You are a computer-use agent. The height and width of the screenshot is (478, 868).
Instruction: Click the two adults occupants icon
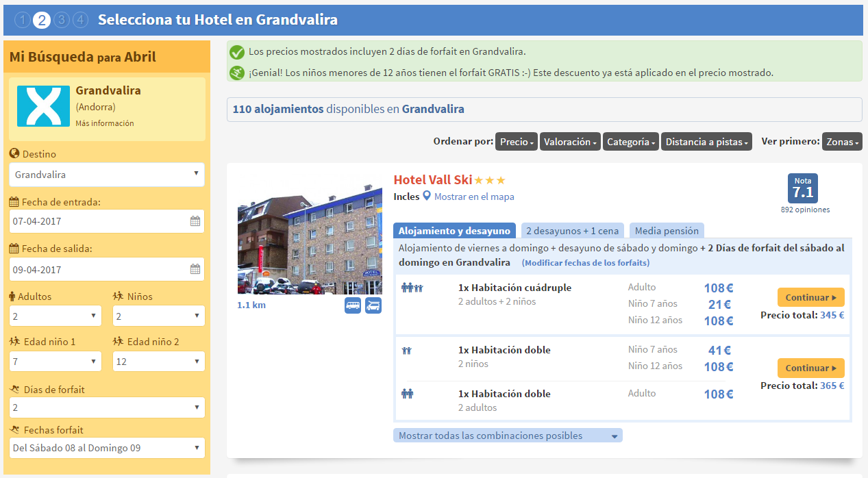tap(408, 394)
